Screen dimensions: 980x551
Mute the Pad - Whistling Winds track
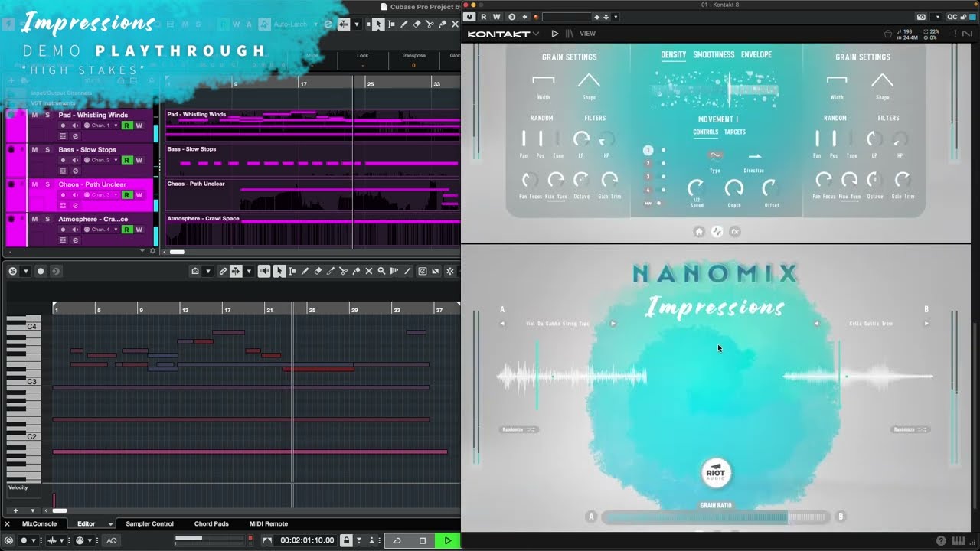(x=34, y=116)
